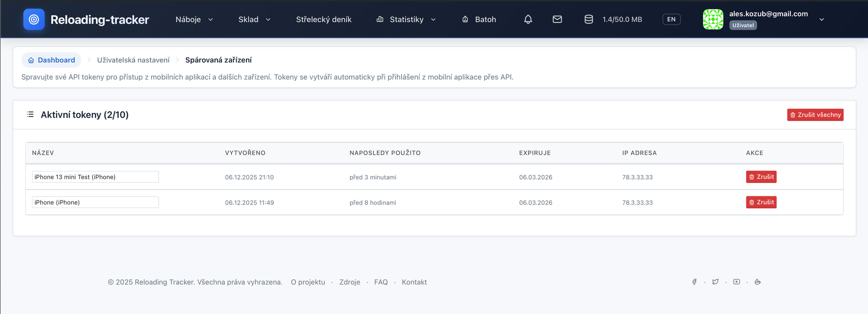This screenshot has height=314, width=868.
Task: Open the Batoh menu item
Action: point(479,19)
